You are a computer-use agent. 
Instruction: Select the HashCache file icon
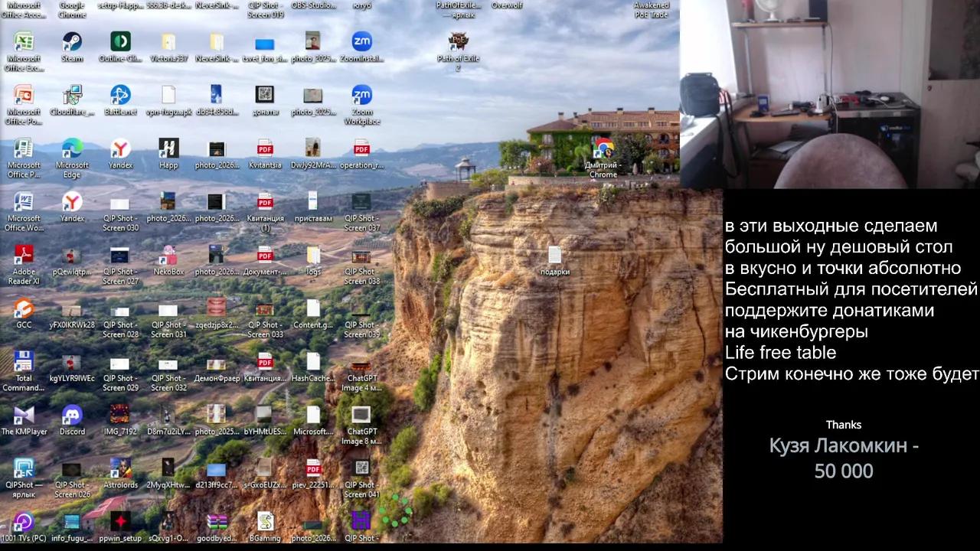click(x=313, y=367)
